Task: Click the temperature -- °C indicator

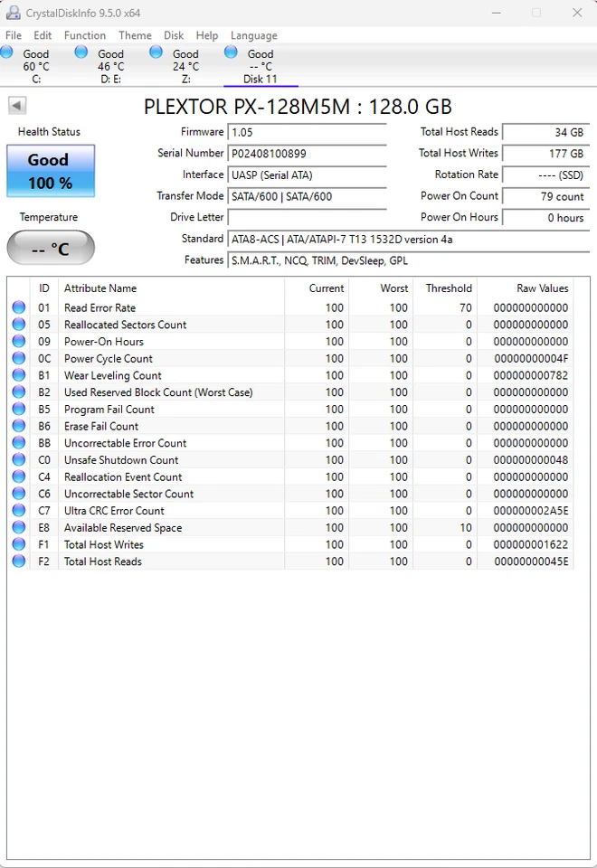Action: click(51, 248)
